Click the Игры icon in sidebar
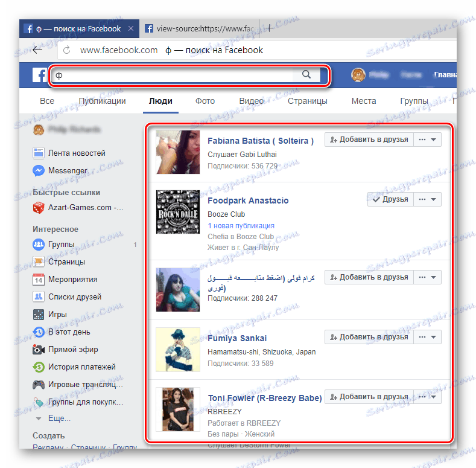This screenshot has height=468, width=476. click(x=39, y=315)
